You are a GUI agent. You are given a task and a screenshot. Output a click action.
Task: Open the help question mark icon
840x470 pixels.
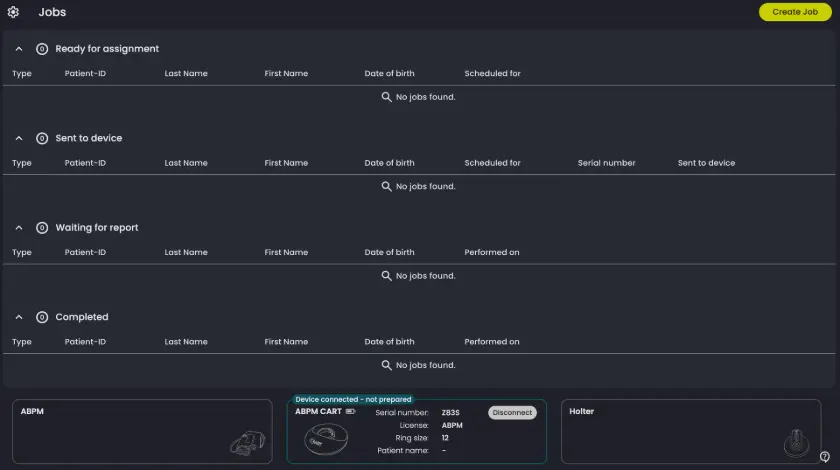[824, 457]
